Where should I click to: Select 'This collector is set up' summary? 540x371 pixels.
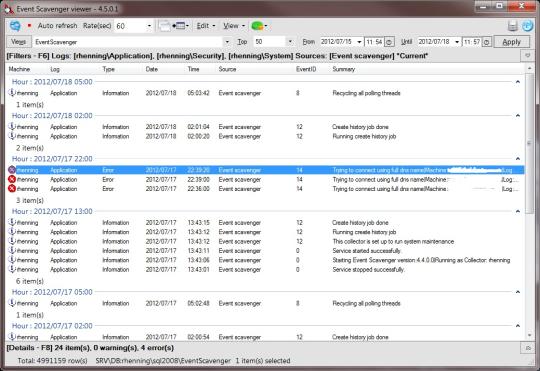[x=393, y=241]
